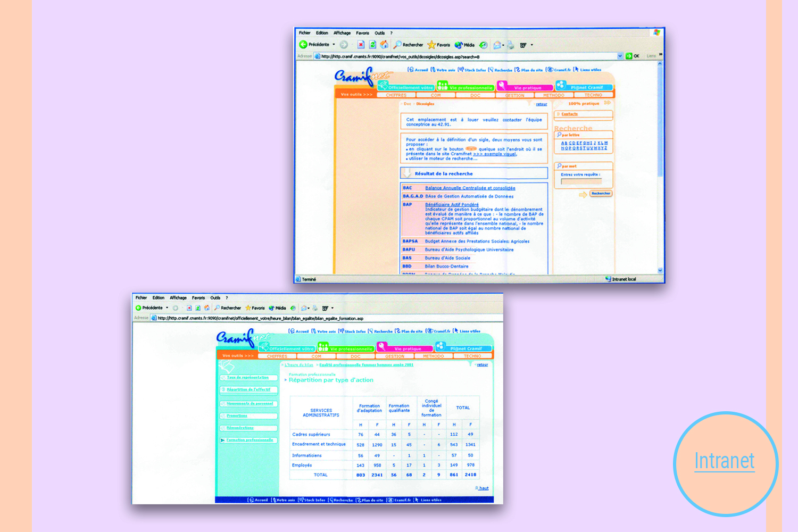Click the Intranet link in the circle
The image size is (798, 532).
click(x=724, y=461)
